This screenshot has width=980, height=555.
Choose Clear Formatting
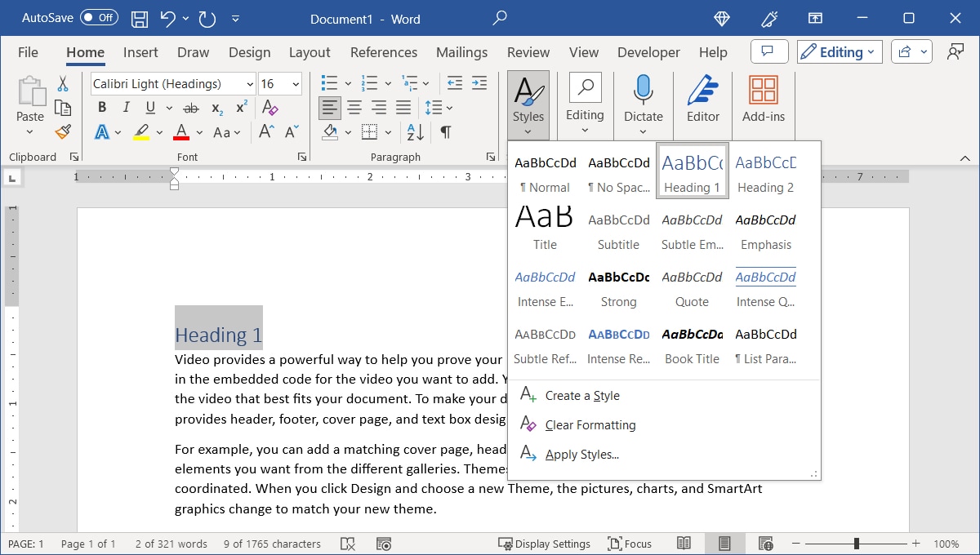pos(590,424)
